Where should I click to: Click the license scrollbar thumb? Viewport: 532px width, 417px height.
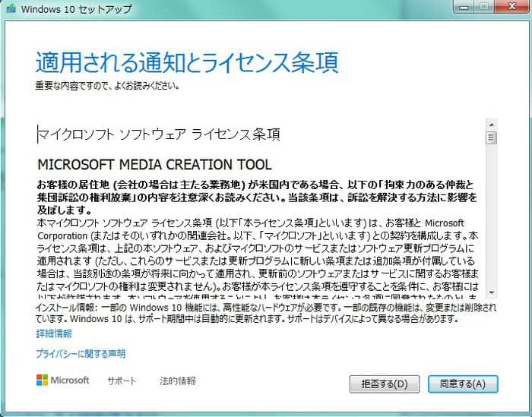click(x=491, y=138)
